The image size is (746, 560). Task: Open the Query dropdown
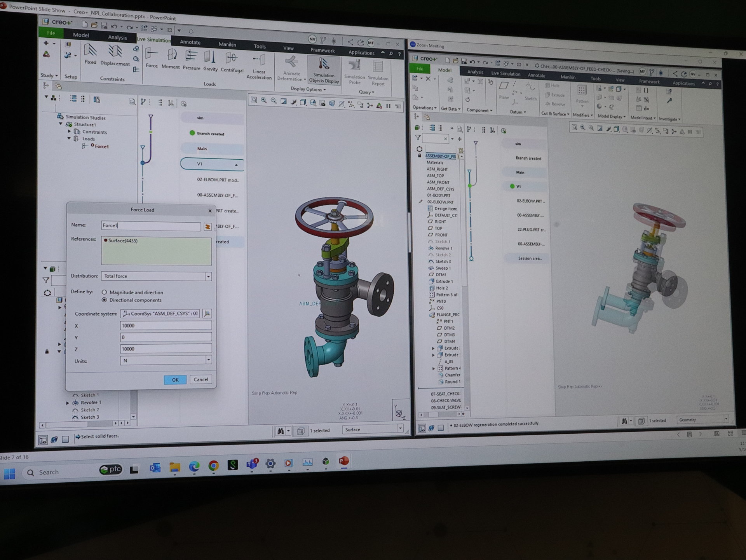(366, 92)
